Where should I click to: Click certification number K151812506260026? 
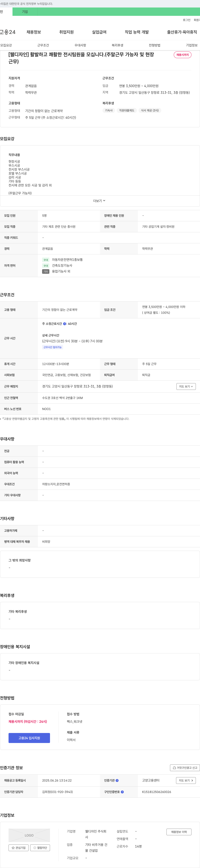157,792
